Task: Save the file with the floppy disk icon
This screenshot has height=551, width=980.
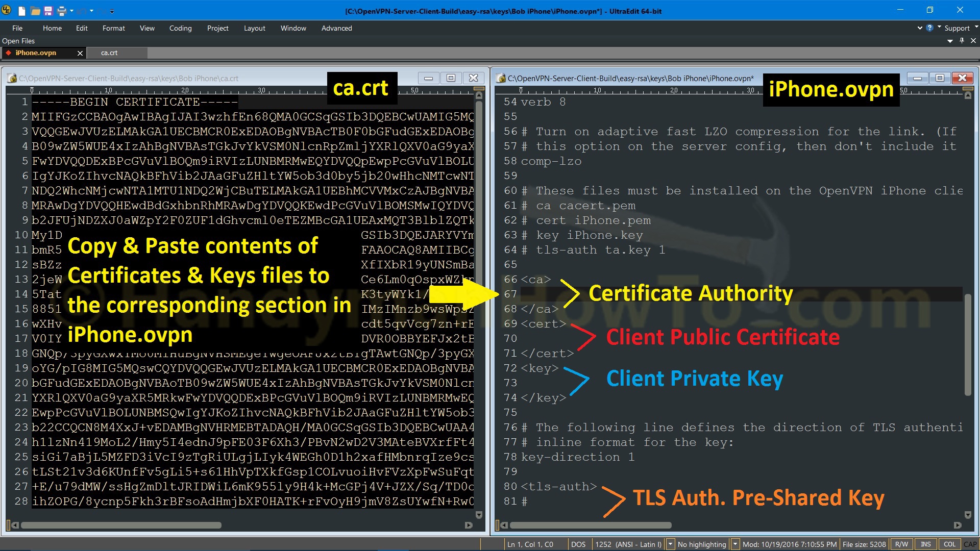Action: click(x=48, y=11)
